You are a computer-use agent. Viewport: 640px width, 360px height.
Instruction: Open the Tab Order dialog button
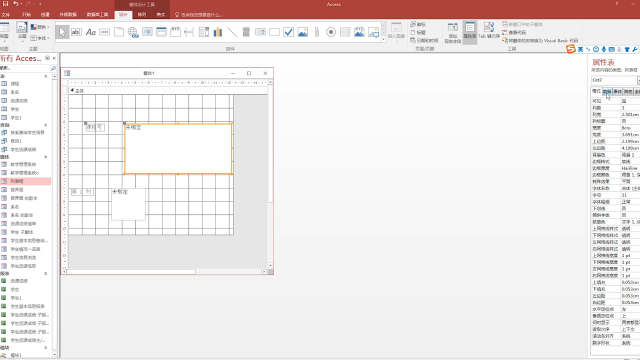(x=489, y=31)
